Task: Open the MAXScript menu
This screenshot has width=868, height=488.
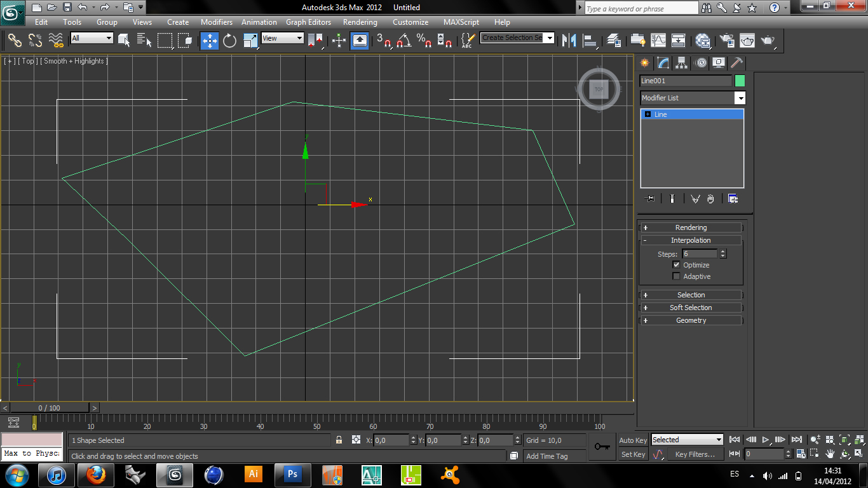Action: 461,22
